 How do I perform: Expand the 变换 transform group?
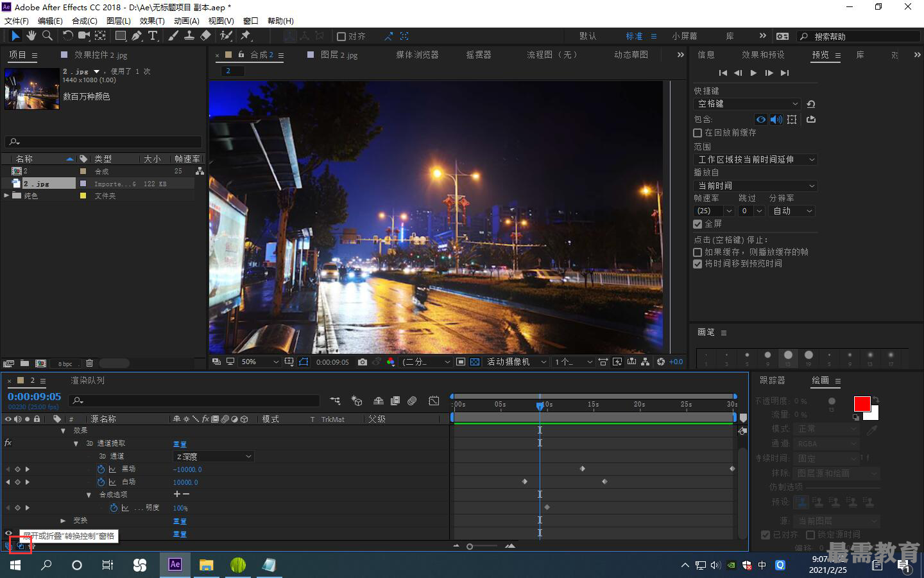63,521
